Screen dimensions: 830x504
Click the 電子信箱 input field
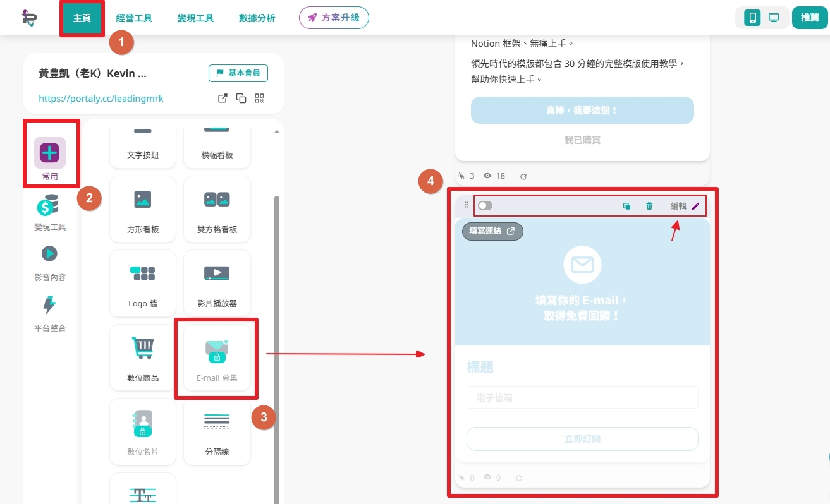tap(582, 398)
